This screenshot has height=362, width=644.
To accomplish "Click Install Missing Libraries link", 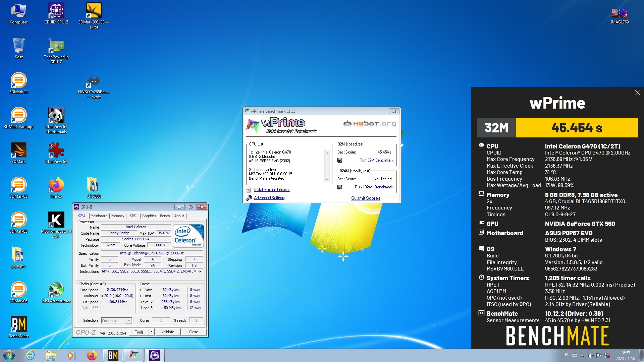I will pos(272,190).
